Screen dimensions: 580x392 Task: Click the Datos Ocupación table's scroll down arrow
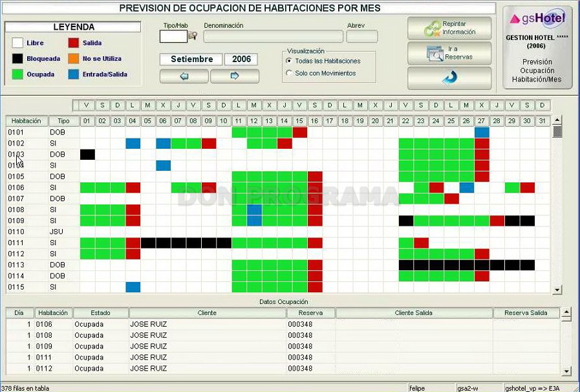566,371
